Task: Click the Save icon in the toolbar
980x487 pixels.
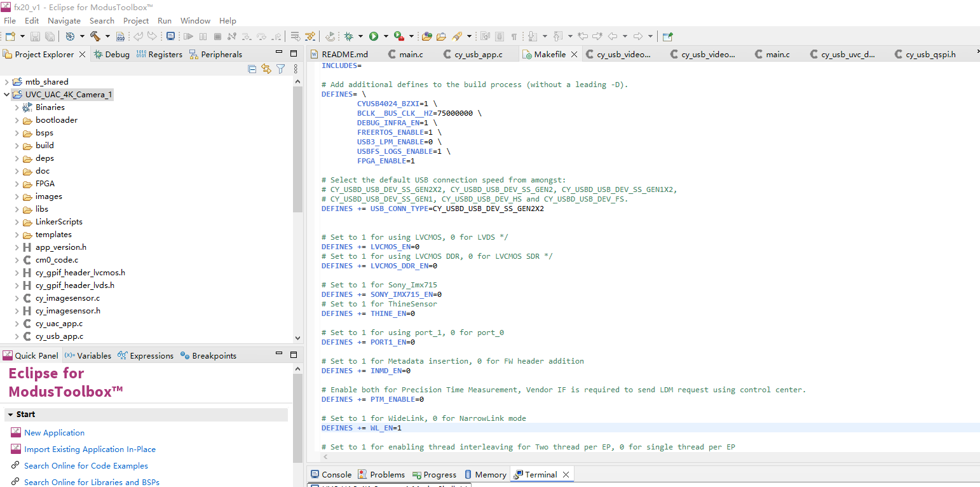Action: [35, 36]
